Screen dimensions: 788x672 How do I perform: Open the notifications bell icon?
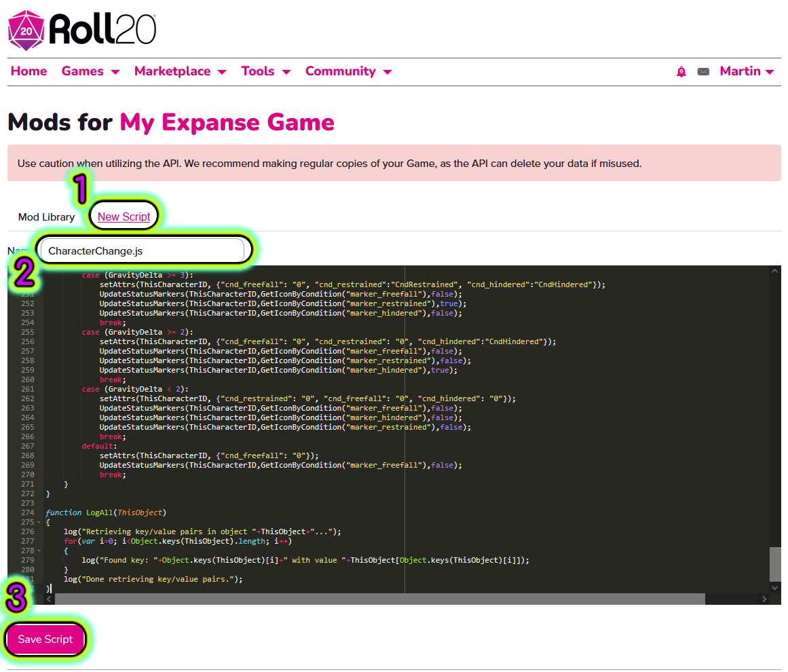coord(681,72)
